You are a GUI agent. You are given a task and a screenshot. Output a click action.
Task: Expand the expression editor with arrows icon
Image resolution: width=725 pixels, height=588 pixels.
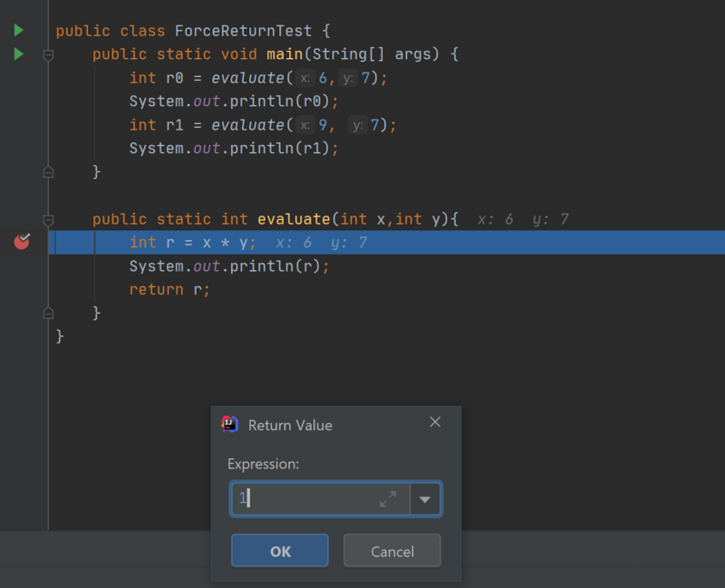388,499
